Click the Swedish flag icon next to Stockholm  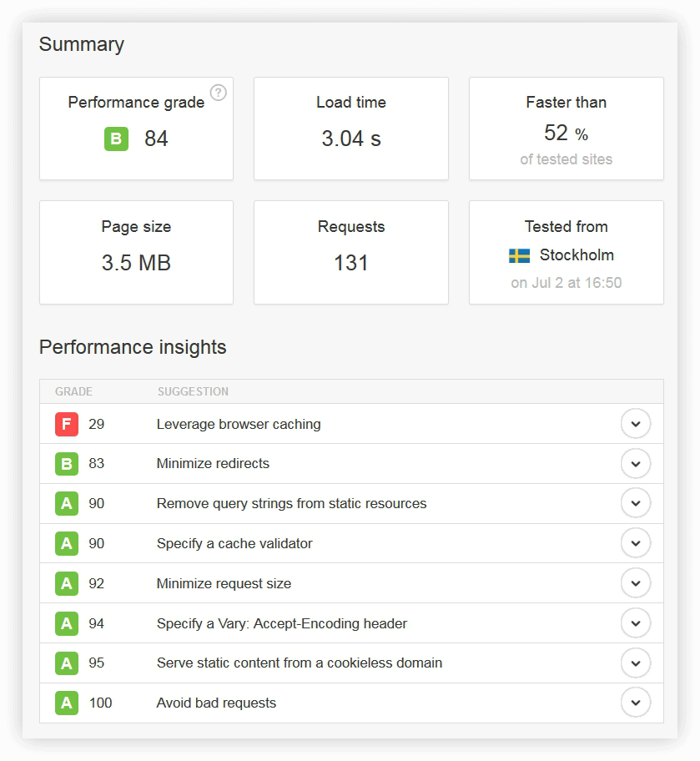click(519, 256)
